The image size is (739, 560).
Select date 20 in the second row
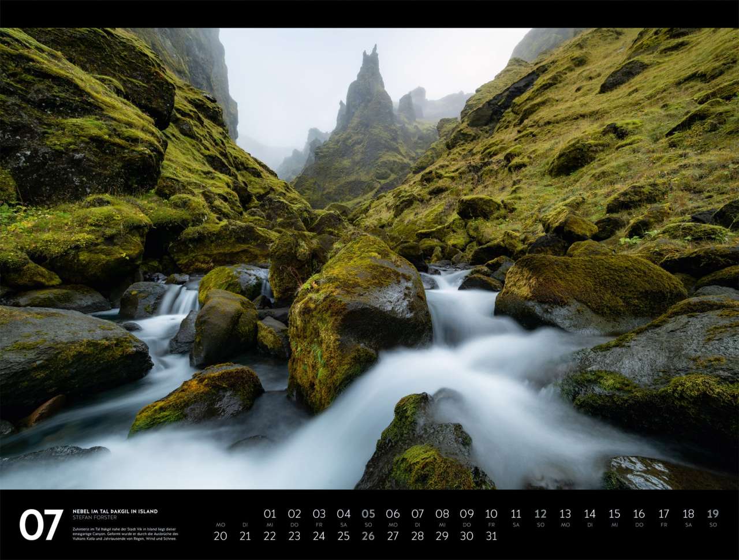pos(221,536)
